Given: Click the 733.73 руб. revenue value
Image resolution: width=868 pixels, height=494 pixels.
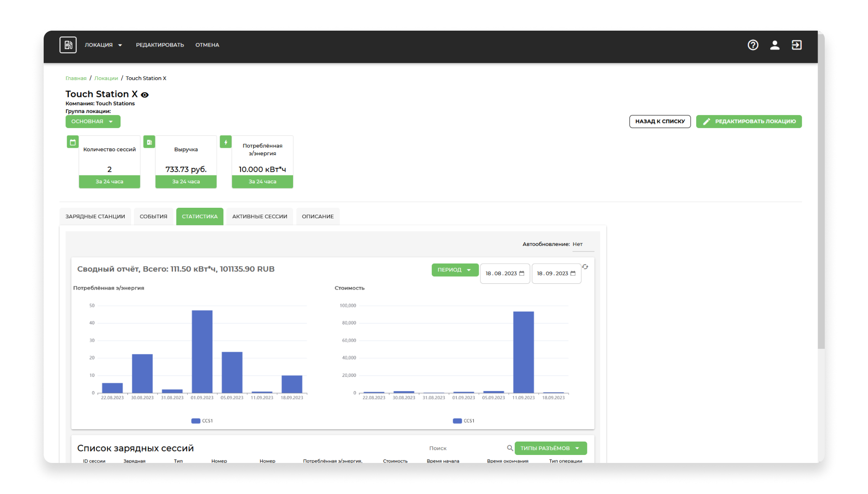Looking at the screenshot, I should click(x=186, y=170).
